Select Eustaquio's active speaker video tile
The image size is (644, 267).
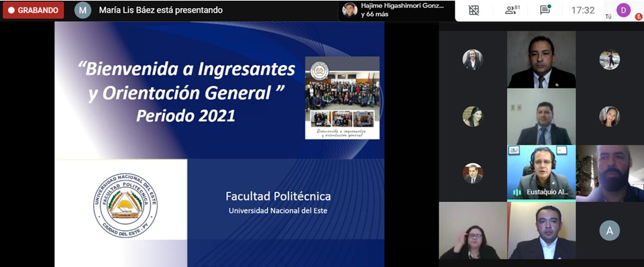click(x=541, y=173)
